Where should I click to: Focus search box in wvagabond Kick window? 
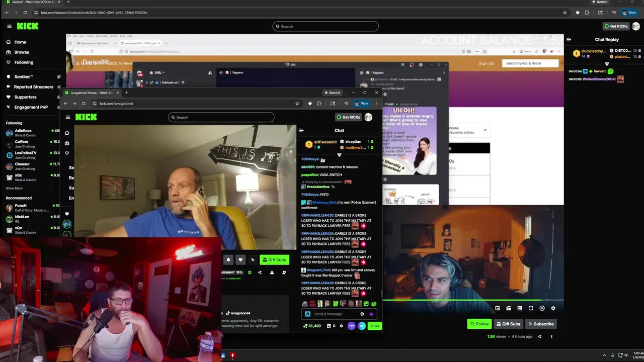click(x=221, y=117)
